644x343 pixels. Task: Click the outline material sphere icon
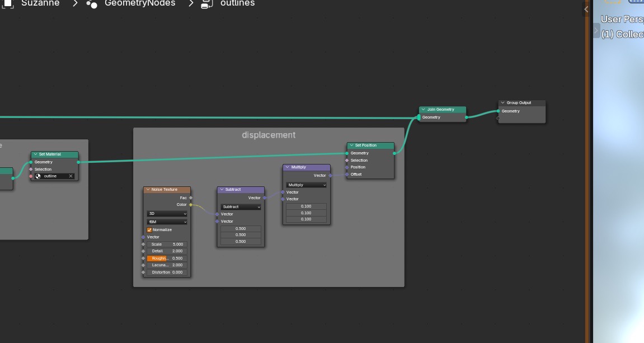38,176
